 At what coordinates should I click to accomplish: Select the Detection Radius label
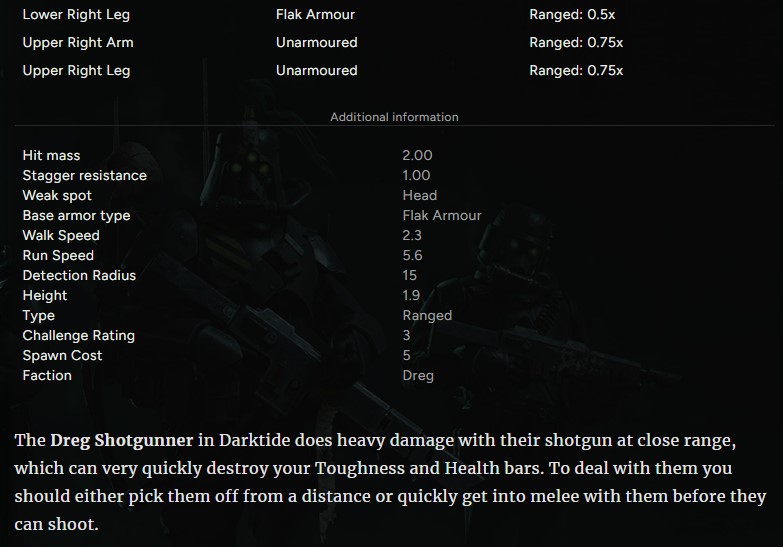pyautogui.click(x=79, y=275)
